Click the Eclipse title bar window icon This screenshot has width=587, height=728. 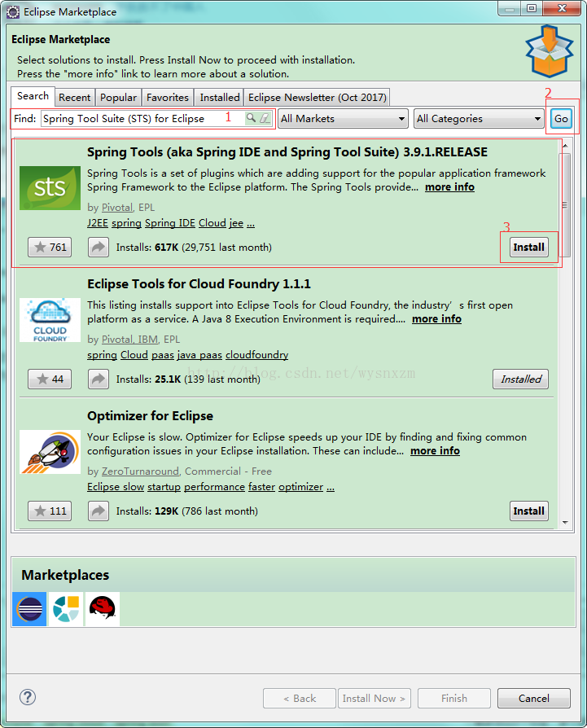(13, 12)
